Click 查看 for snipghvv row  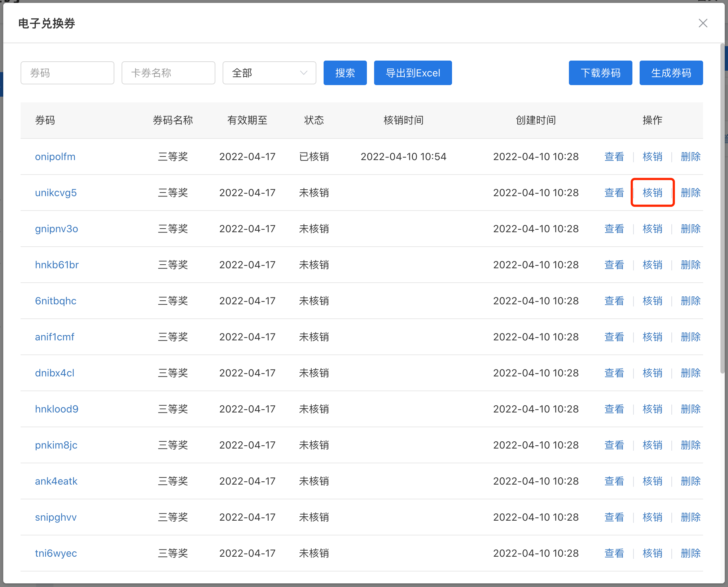pyautogui.click(x=614, y=517)
